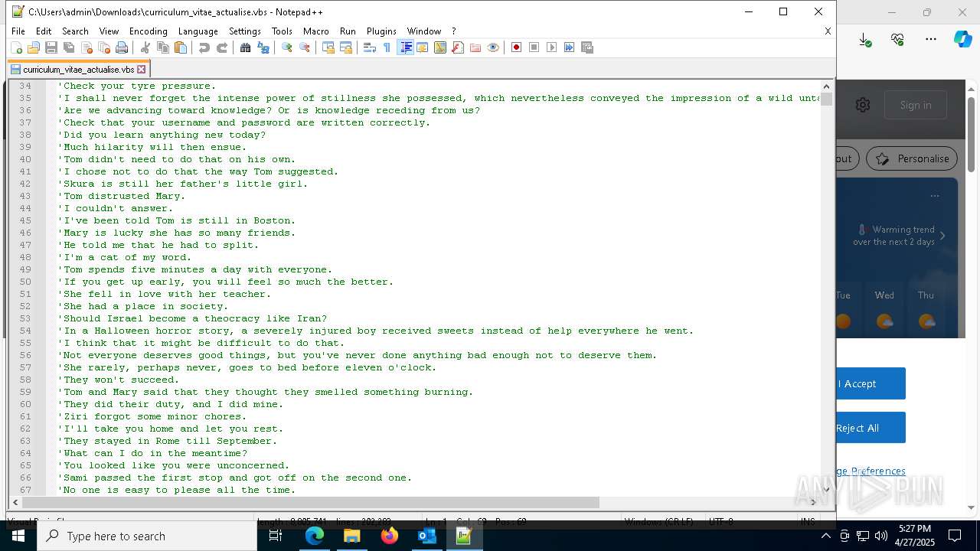This screenshot has height=551, width=980.
Task: Toggle word wrap in the toolbar
Action: click(x=370, y=47)
